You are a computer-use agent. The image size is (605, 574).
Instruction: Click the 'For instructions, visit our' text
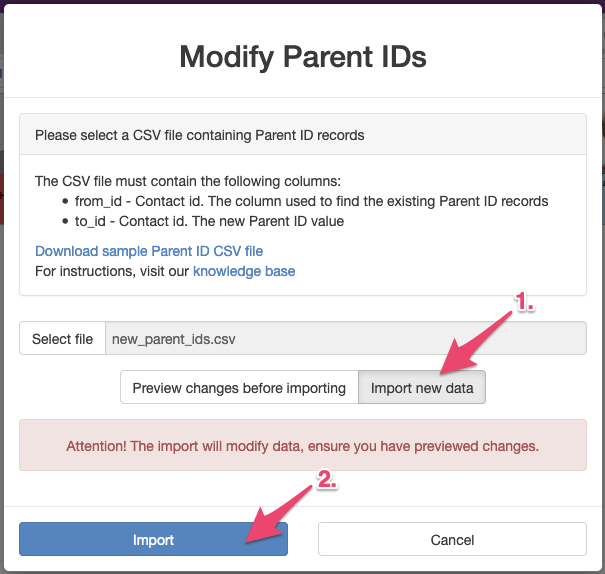tap(112, 271)
